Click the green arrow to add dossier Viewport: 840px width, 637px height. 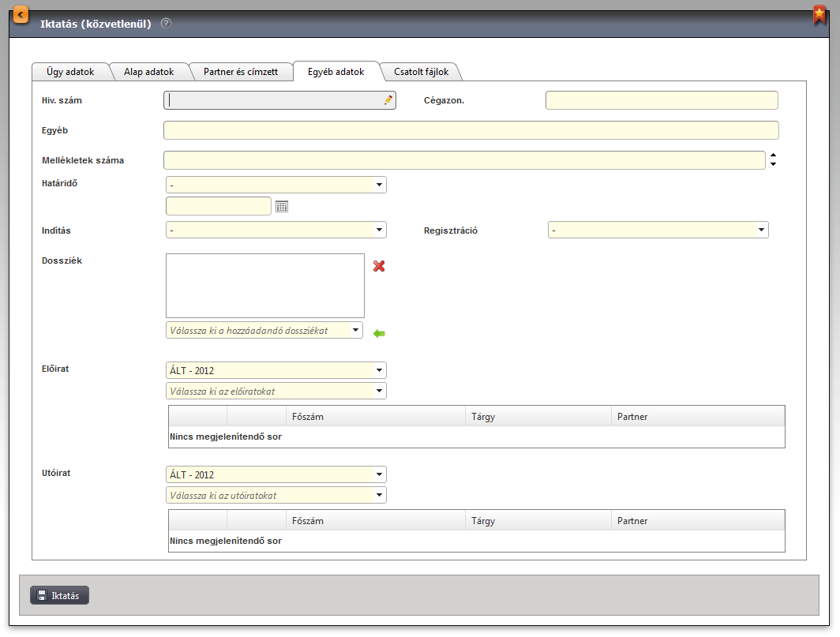click(379, 334)
